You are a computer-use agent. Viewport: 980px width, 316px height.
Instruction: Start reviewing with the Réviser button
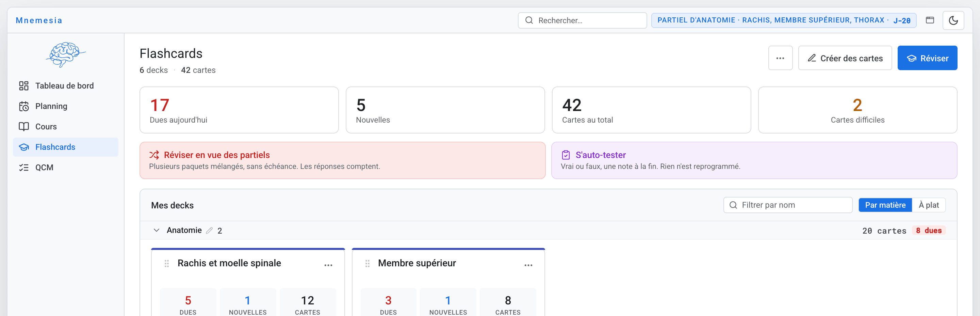[927, 58]
